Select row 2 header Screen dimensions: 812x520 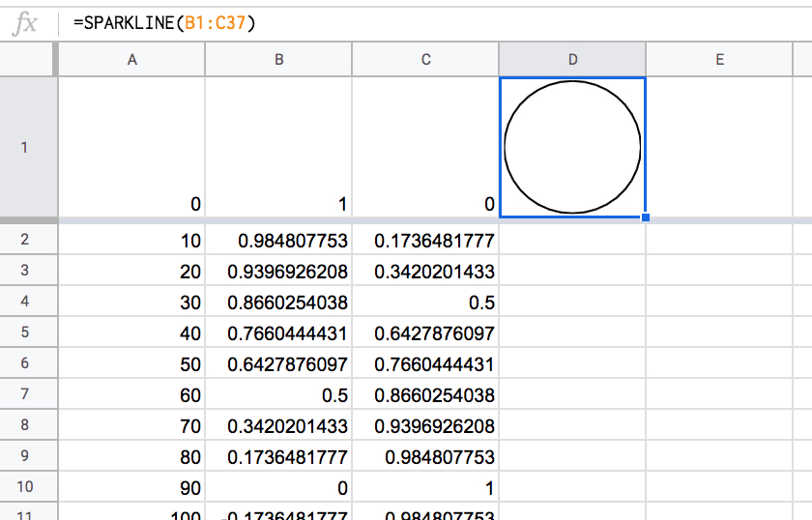tap(24, 240)
